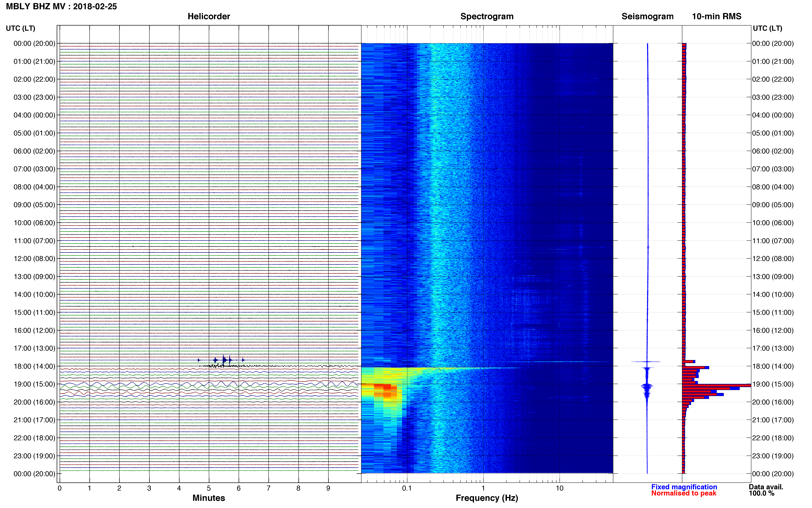
Task: Click the 'Minutes' x-axis label
Action: point(209,498)
